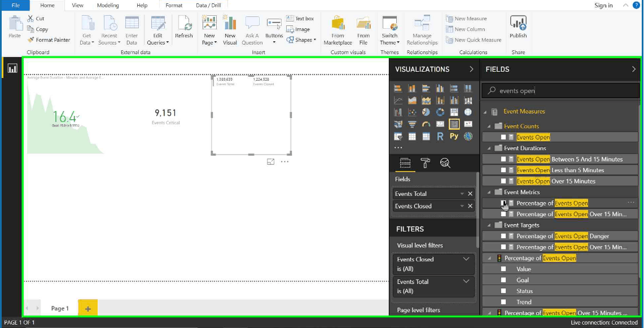The height and width of the screenshot is (328, 644).
Task: Insert a Text box
Action: (300, 19)
